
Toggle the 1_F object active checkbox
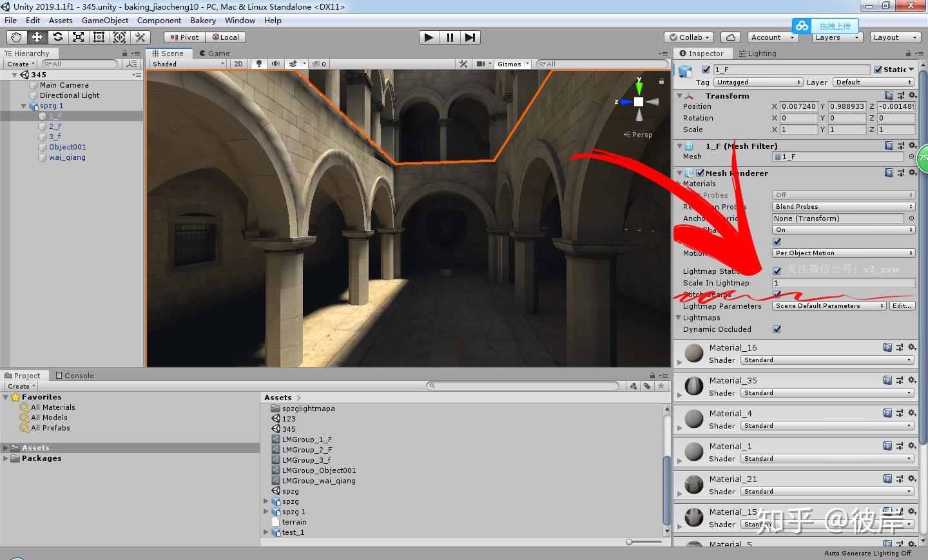tap(706, 70)
